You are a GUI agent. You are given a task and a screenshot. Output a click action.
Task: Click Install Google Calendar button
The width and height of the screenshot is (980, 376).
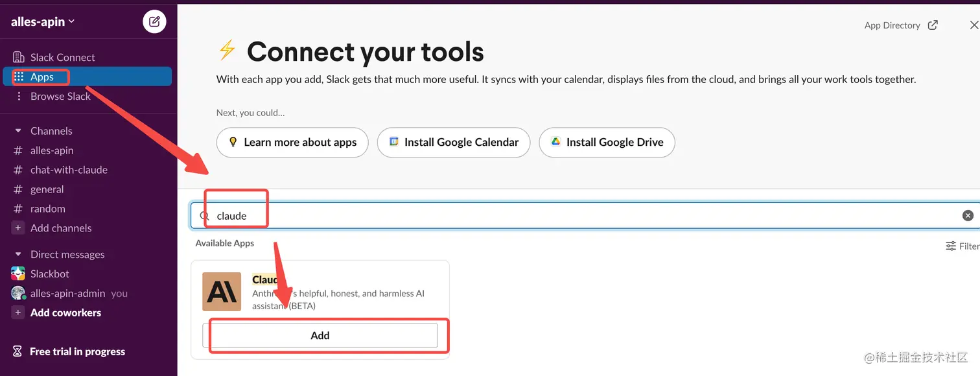(x=454, y=142)
